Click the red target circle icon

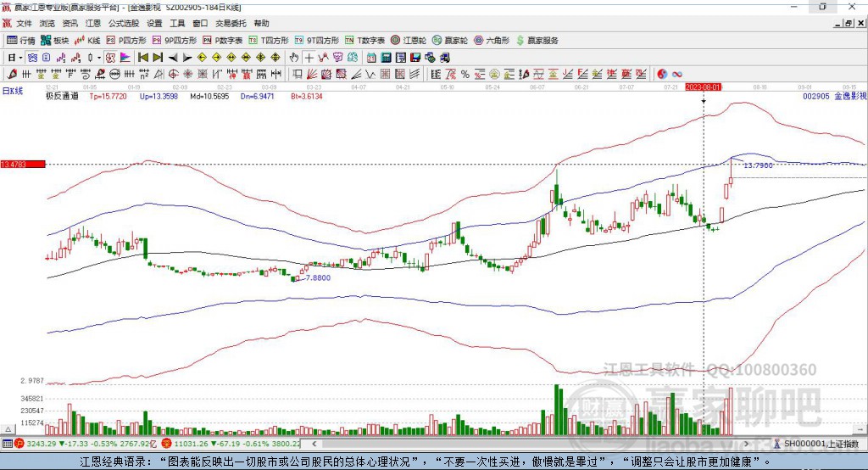click(173, 75)
